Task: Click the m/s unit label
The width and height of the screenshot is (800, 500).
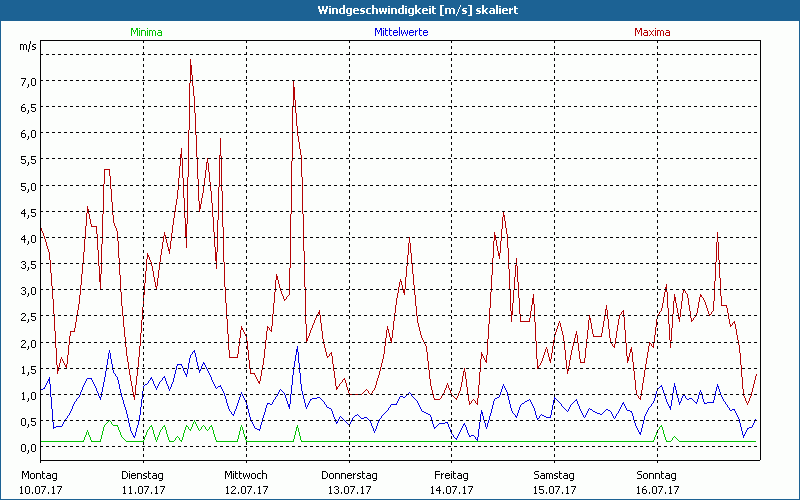Action: click(27, 46)
